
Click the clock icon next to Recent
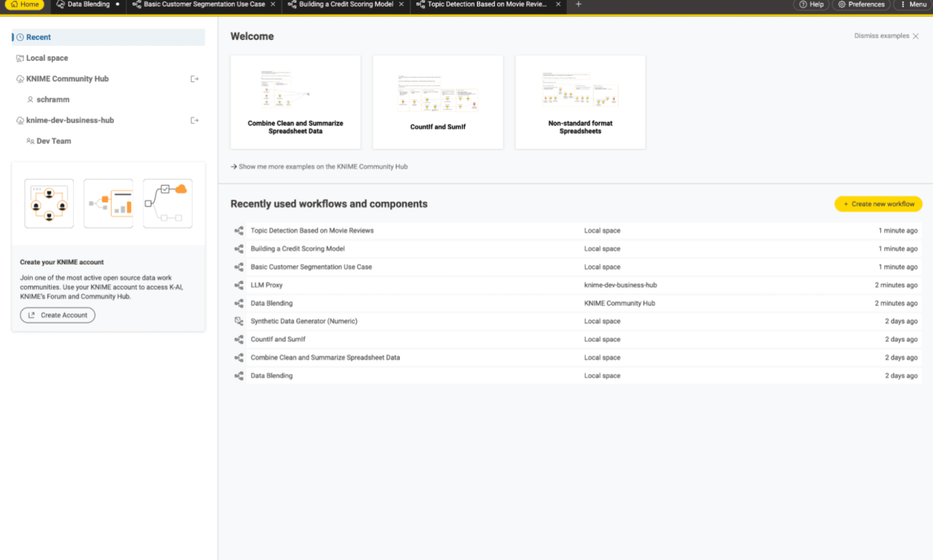(x=20, y=38)
